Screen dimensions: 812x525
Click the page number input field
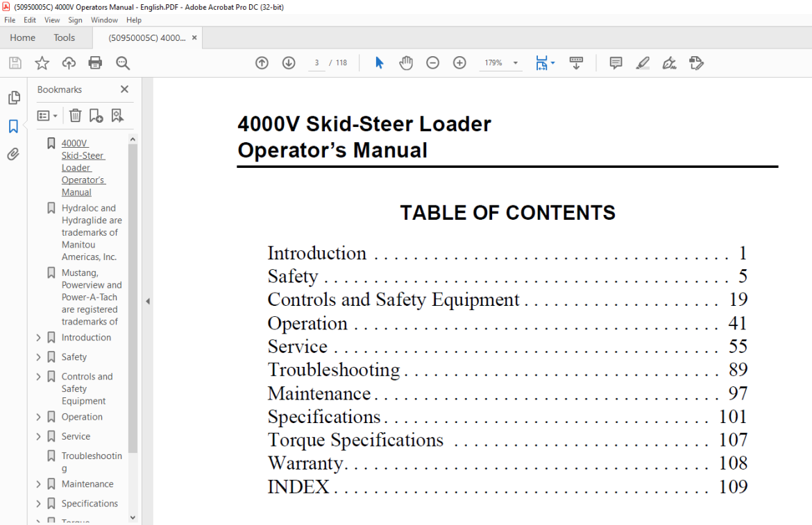coord(316,63)
